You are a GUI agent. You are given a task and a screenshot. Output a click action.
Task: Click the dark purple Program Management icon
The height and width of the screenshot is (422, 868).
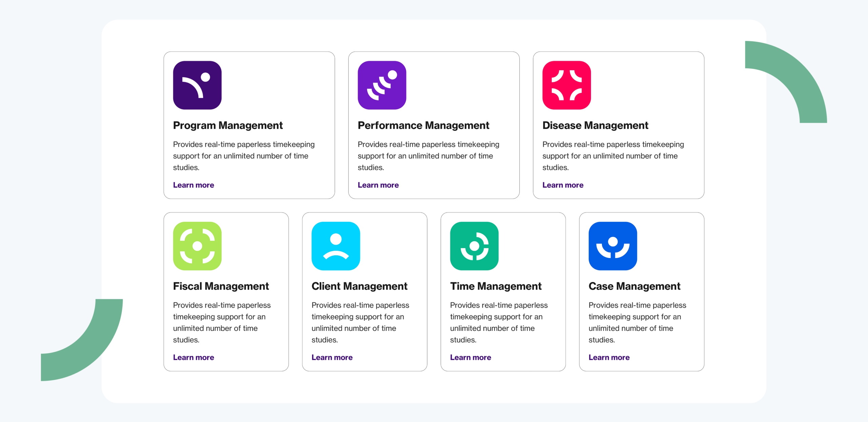(x=197, y=85)
